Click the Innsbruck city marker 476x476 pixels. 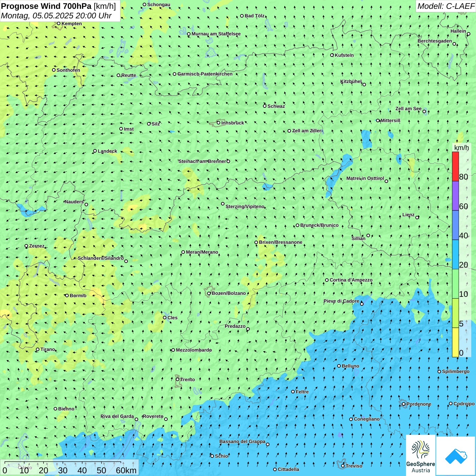click(x=219, y=123)
